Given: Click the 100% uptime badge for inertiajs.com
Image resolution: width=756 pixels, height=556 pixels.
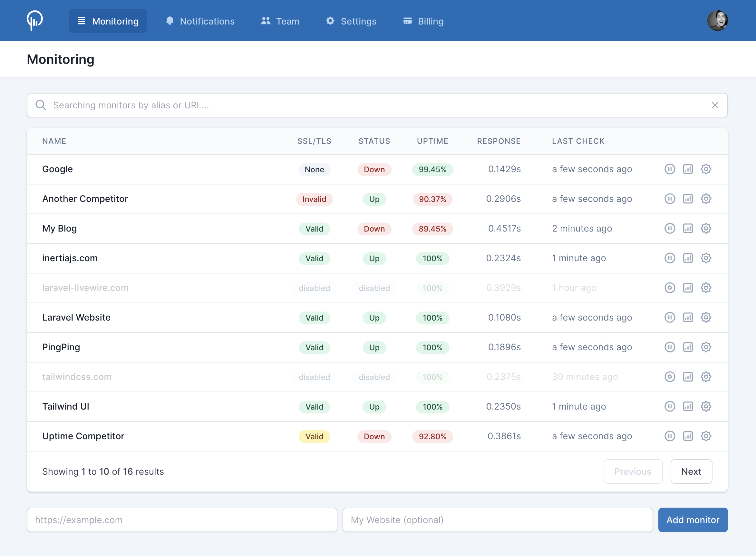Looking at the screenshot, I should [432, 258].
